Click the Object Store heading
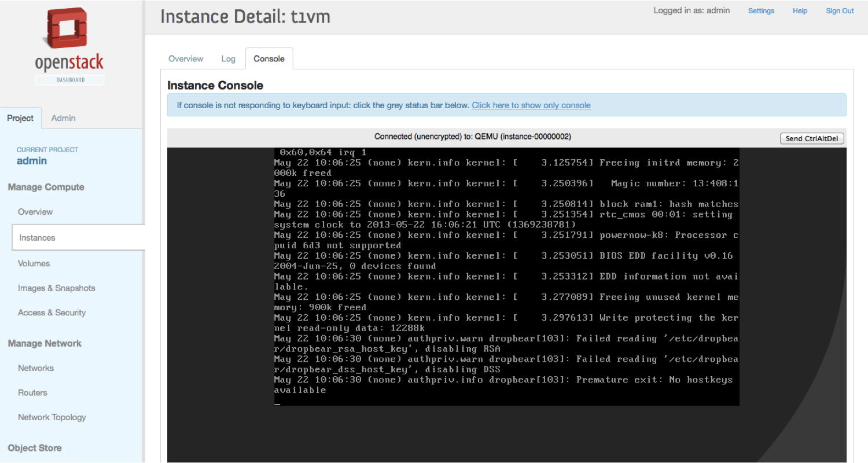This screenshot has height=463, width=868. click(x=35, y=448)
